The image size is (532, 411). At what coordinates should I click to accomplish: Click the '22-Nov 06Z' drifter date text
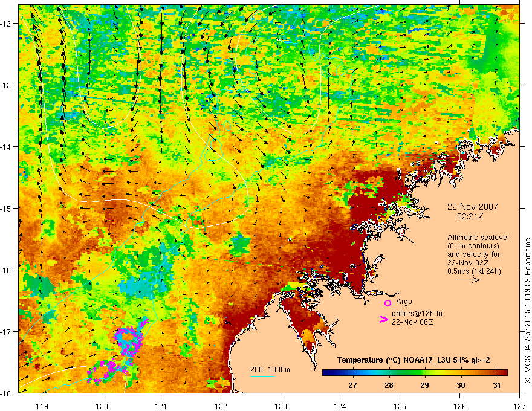[412, 322]
